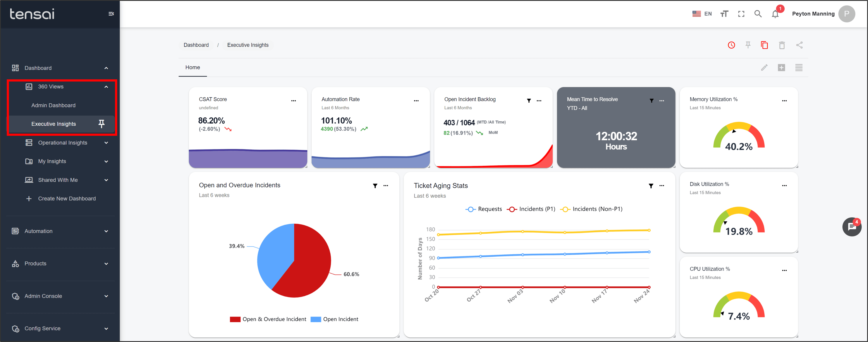Click the tensai logo
Viewport: 868px width, 342px height.
(x=32, y=14)
